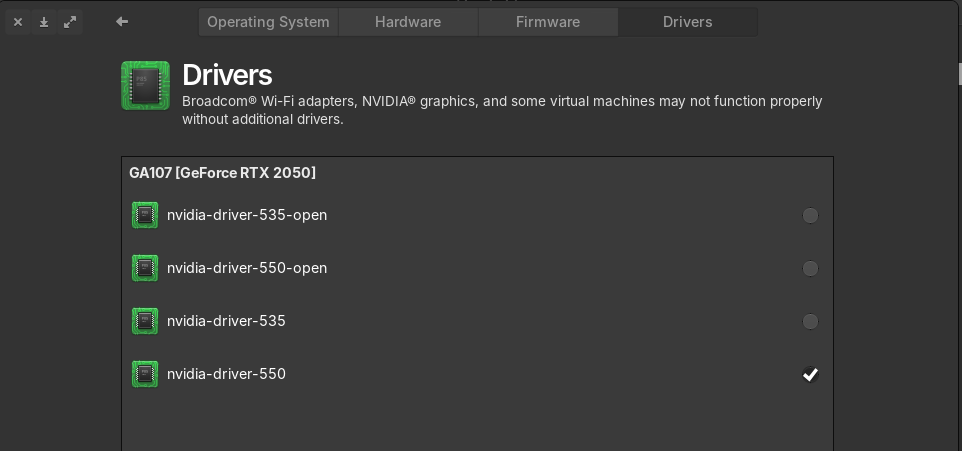Screen dimensions: 962x451
Task: Click the nvidia-driver-535-open chip icon
Action: click(x=145, y=215)
